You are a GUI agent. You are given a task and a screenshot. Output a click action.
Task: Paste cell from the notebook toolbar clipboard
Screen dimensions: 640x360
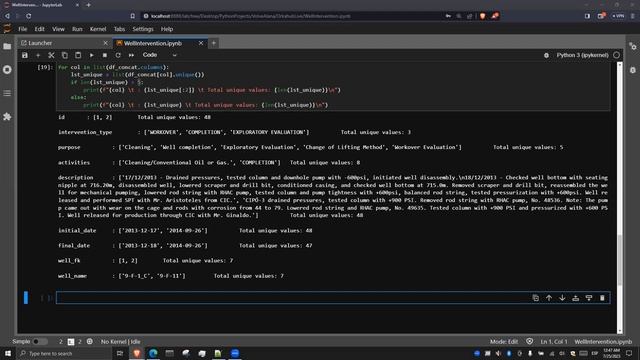(x=78, y=55)
